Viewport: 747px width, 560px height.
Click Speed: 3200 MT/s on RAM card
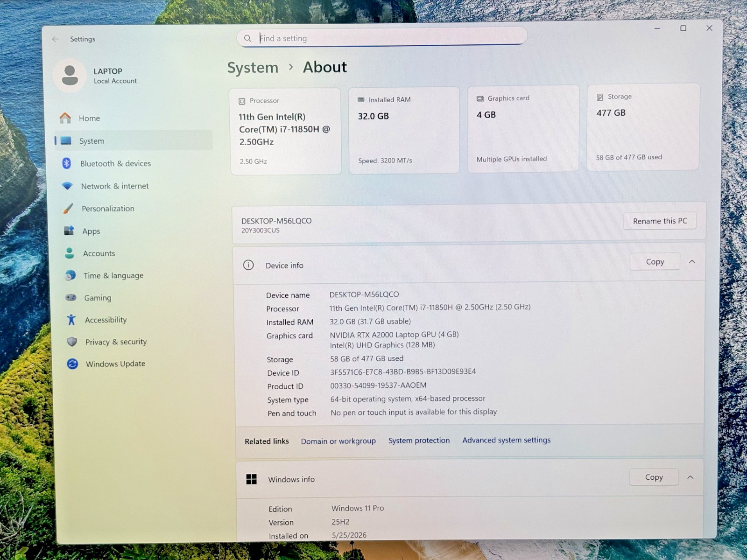point(385,161)
